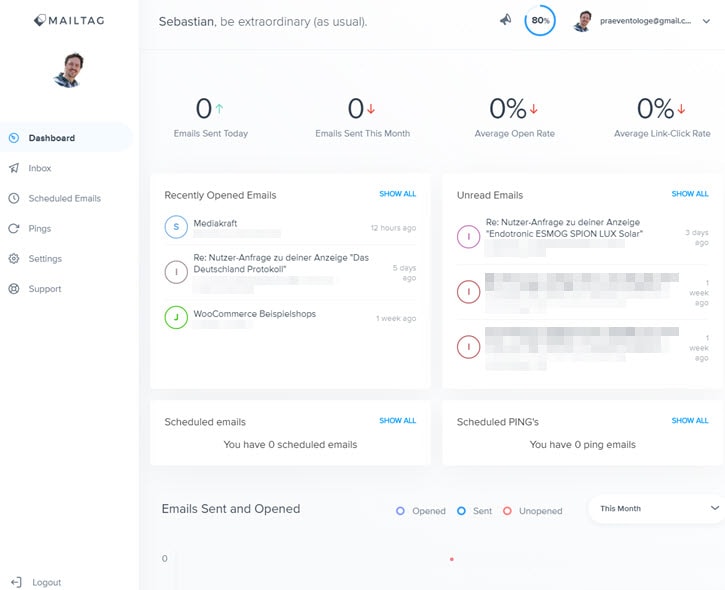Click Show All for Unread Emails
The image size is (725, 590).
point(689,194)
